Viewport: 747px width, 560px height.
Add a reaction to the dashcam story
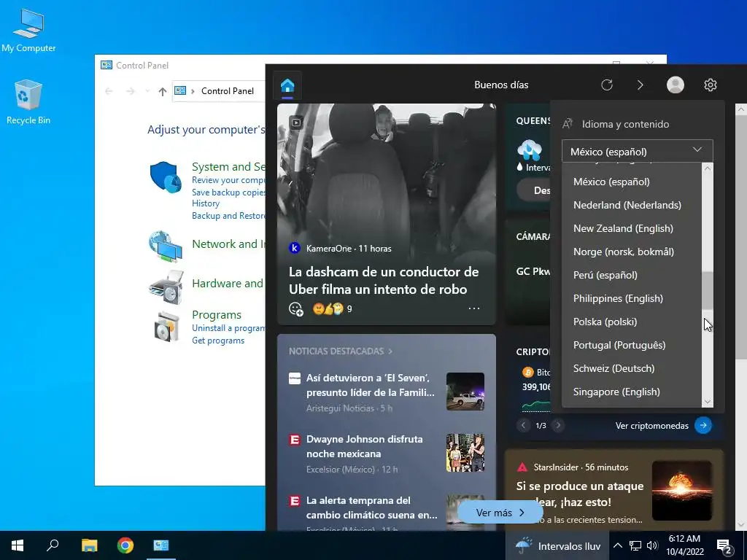pos(296,309)
